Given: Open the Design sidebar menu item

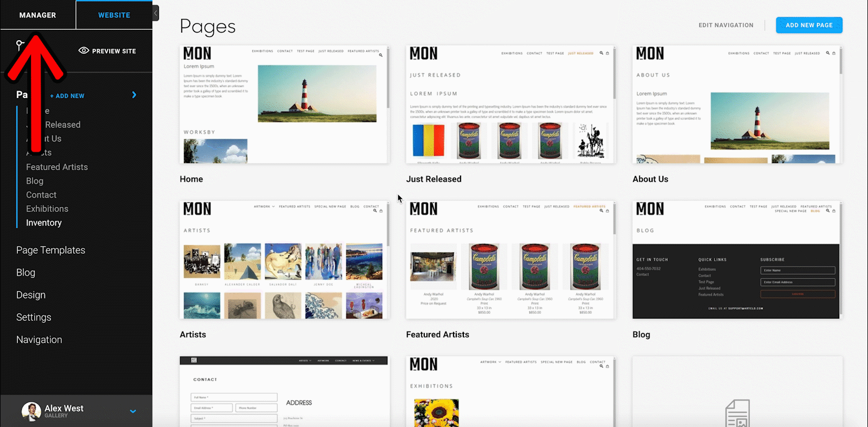Looking at the screenshot, I should (31, 295).
